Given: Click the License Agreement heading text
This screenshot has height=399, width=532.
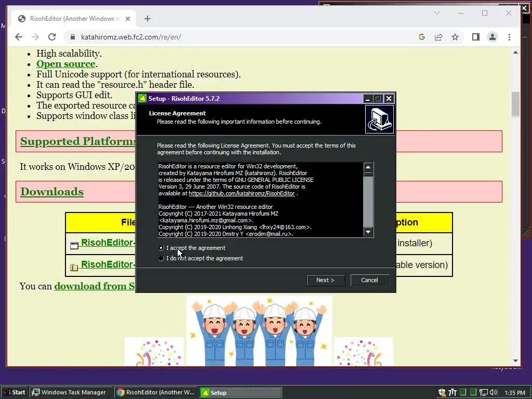Looking at the screenshot, I should point(178,113).
